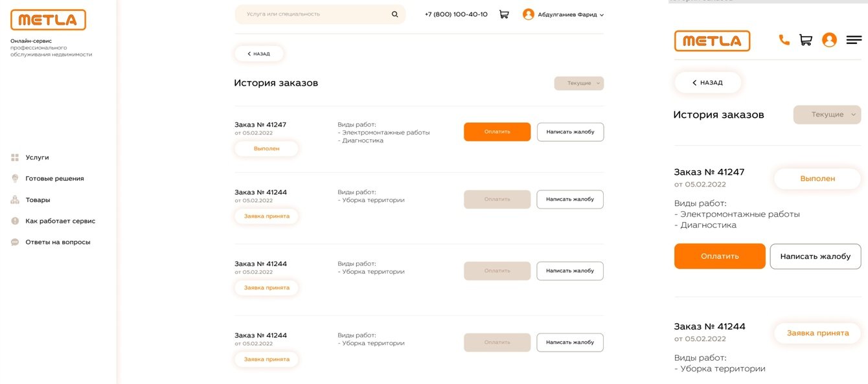The image size is (868, 384).
Task: Click the Товары icon in sidebar
Action: click(15, 200)
